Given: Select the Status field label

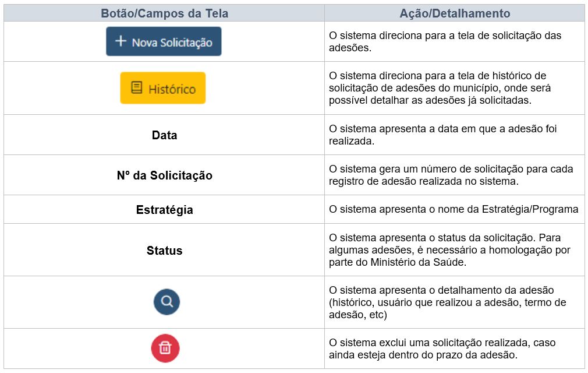Looking at the screenshot, I should tap(164, 250).
